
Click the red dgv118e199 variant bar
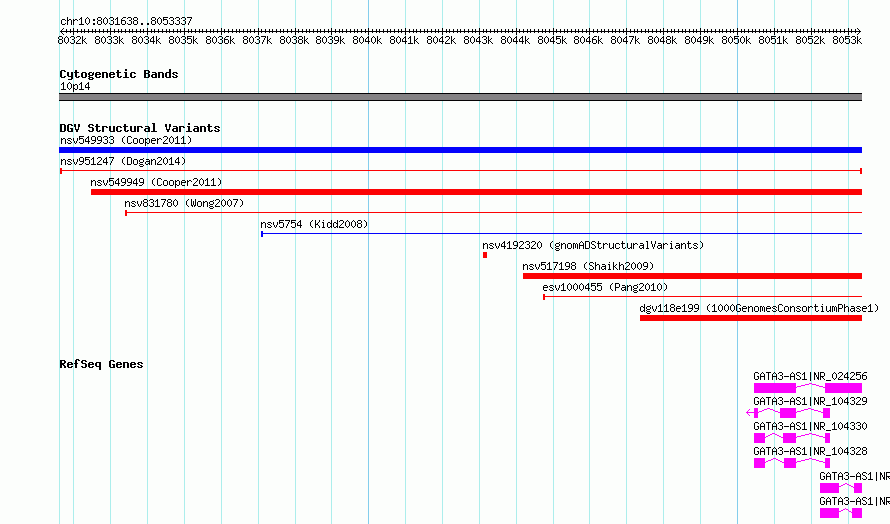(x=751, y=318)
